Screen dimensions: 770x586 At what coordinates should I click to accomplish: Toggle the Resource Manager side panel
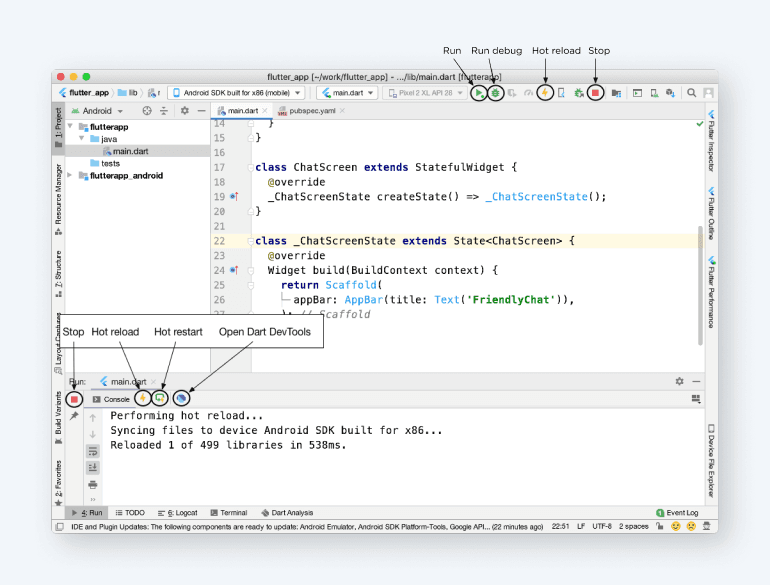click(58, 199)
